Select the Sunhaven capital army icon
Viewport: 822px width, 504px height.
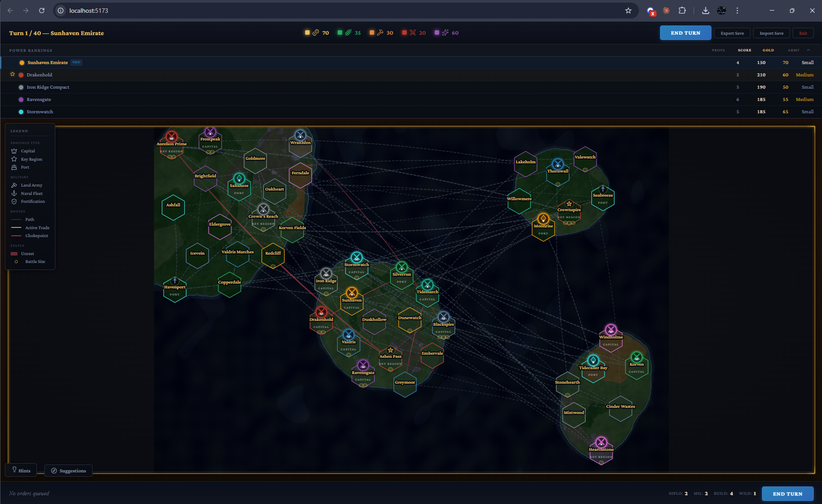coord(352,293)
